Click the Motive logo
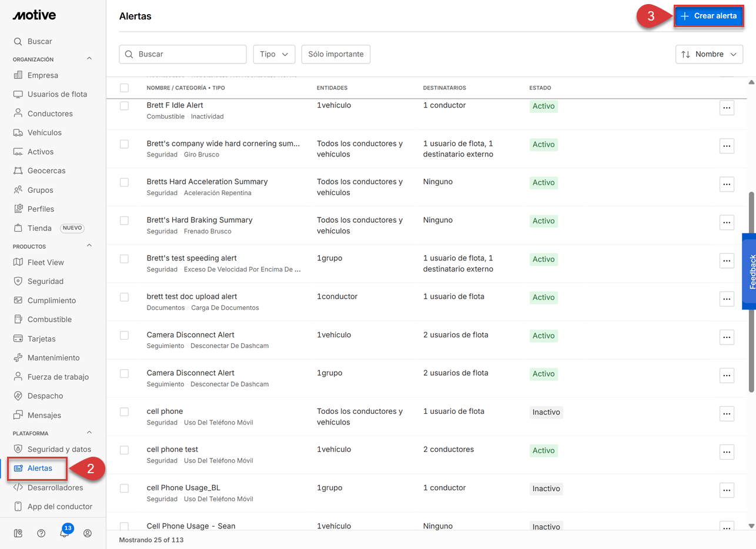This screenshot has width=756, height=549. pyautogui.click(x=34, y=15)
